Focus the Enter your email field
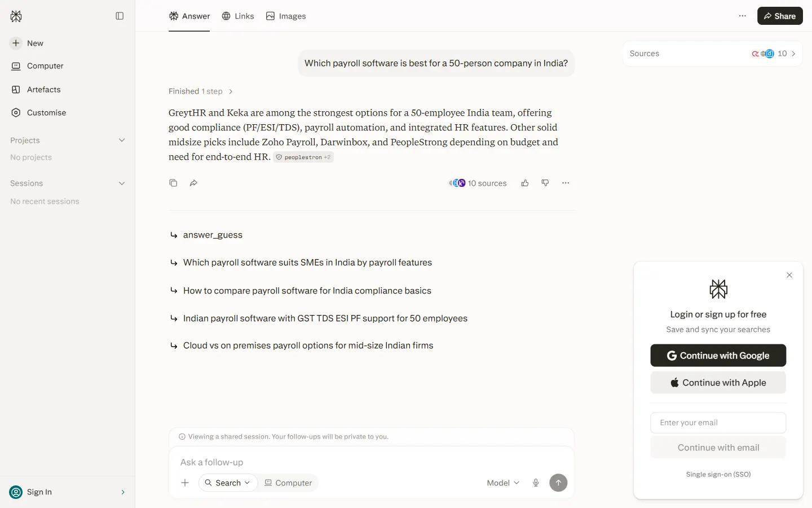This screenshot has height=508, width=812. click(x=718, y=423)
